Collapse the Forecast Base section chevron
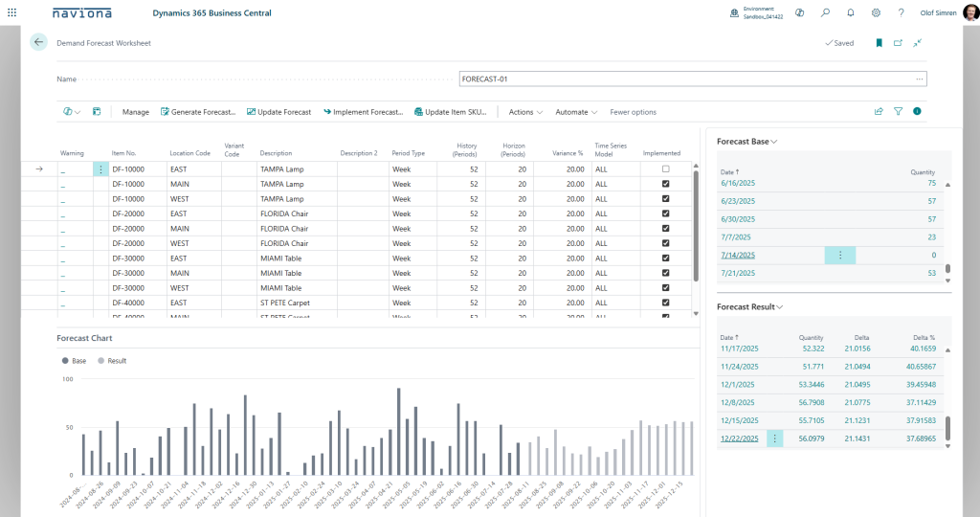Screen dimensions: 980x517 774,142
